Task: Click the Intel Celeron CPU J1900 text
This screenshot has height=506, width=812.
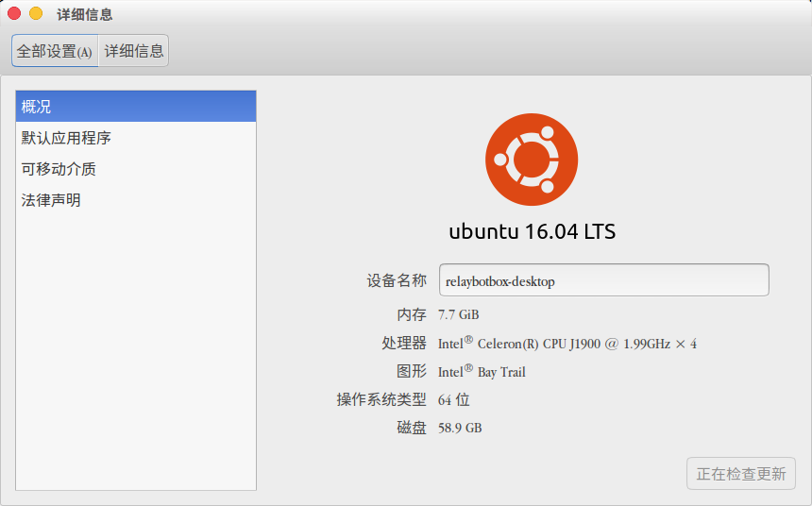Action: (567, 343)
